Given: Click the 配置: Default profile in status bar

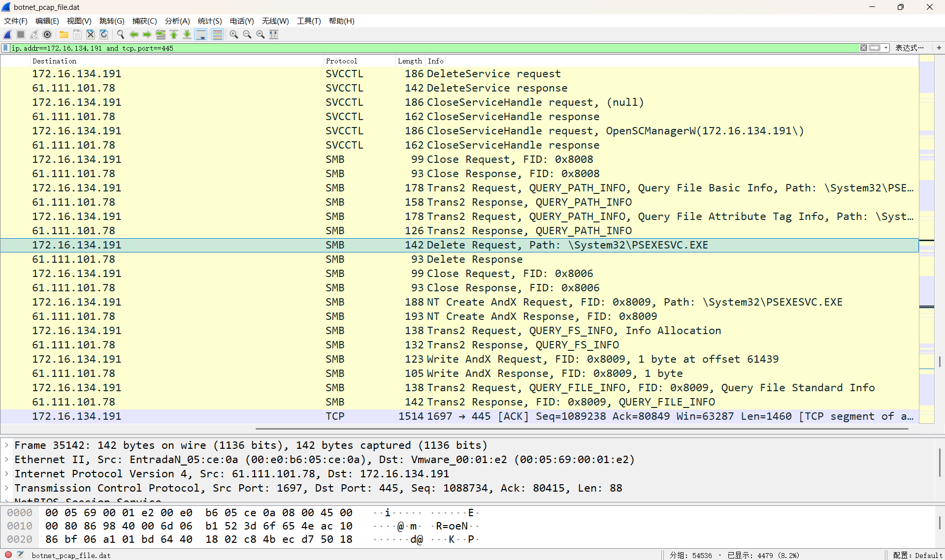Looking at the screenshot, I should pyautogui.click(x=917, y=555).
